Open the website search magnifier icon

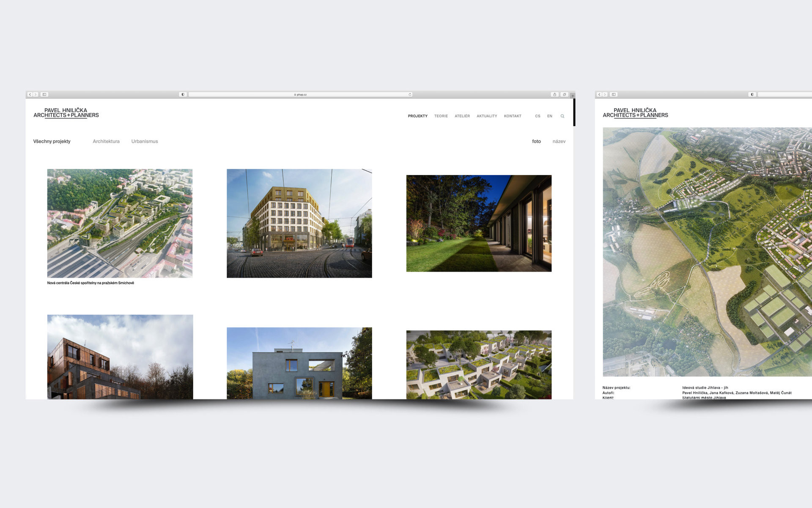[562, 116]
